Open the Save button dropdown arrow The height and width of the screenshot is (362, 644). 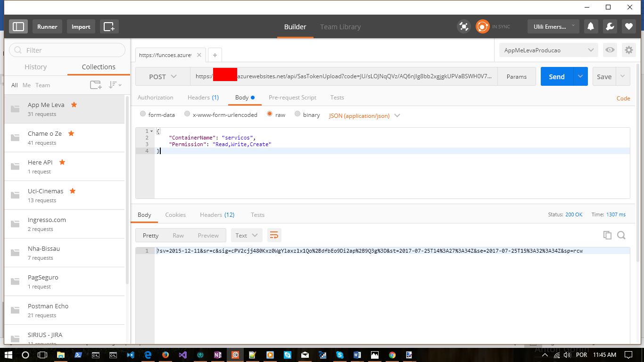click(623, 76)
